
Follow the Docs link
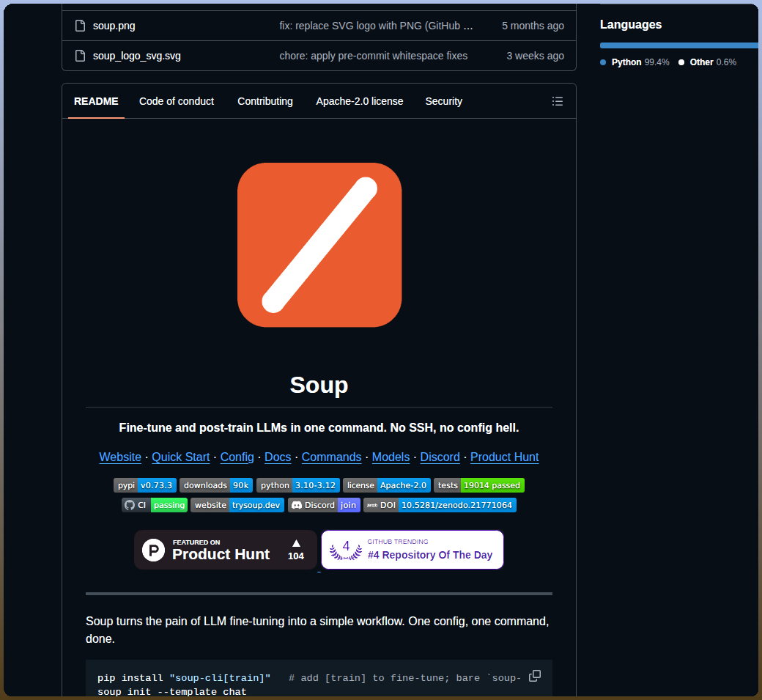click(x=278, y=457)
